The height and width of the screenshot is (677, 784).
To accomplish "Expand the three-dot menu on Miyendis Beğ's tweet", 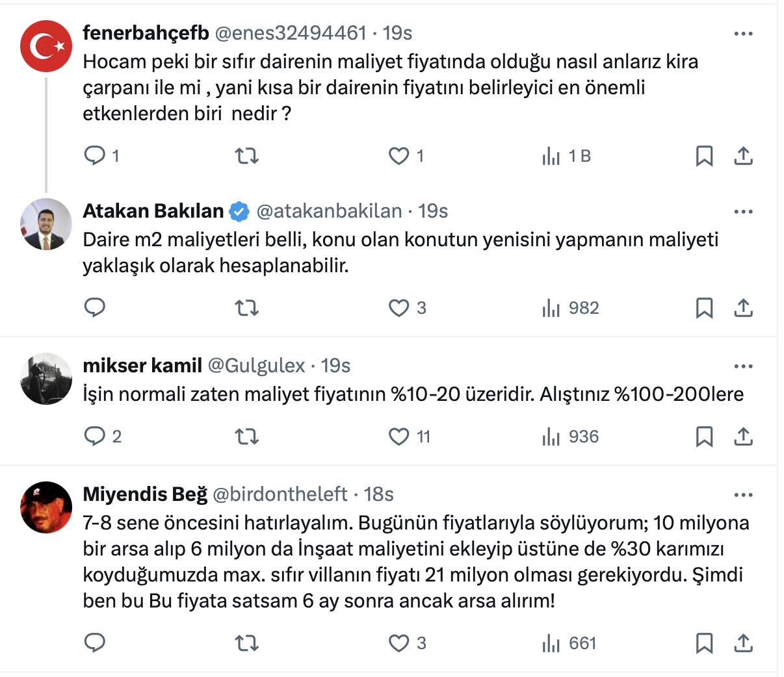I will click(x=743, y=495).
